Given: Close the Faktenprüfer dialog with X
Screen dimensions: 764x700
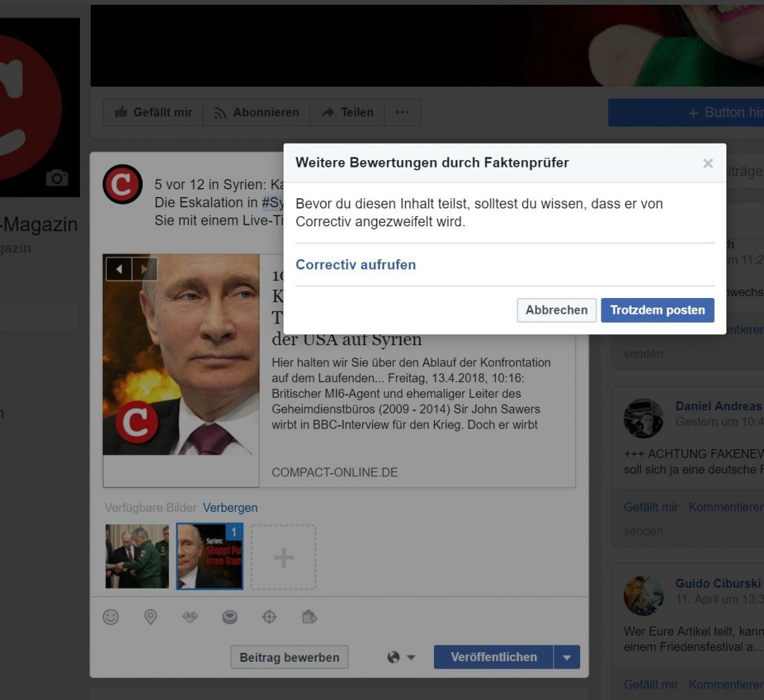Looking at the screenshot, I should tap(708, 163).
